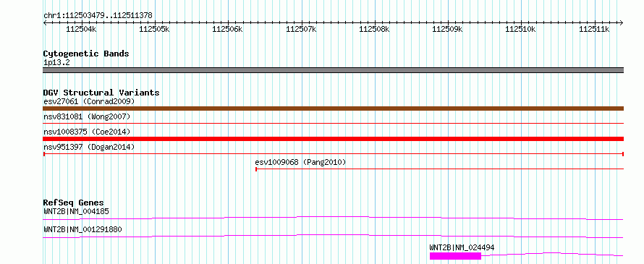Open the nsv951397 (Dogan2014) variant label
Viewport: 644px width, 264px height.
click(89, 147)
